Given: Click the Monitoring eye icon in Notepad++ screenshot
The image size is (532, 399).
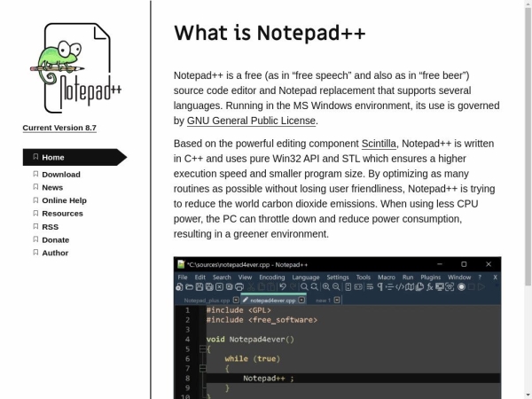Looking at the screenshot, I should 450,287.
